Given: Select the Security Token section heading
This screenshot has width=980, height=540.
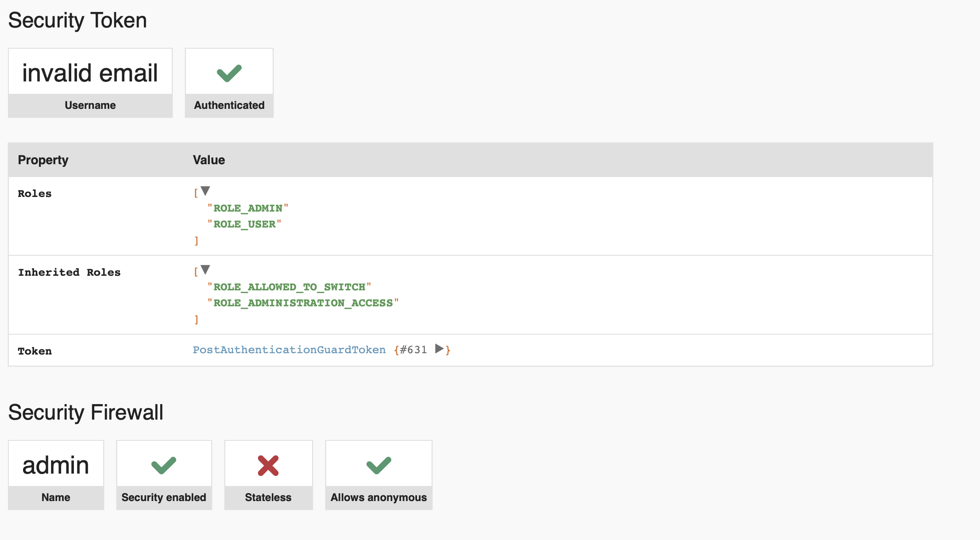Looking at the screenshot, I should [78, 19].
